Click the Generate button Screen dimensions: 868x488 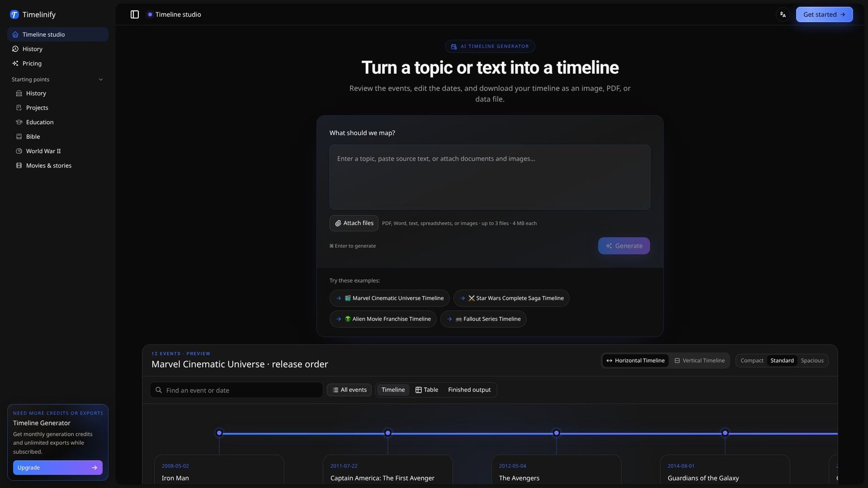(x=624, y=246)
